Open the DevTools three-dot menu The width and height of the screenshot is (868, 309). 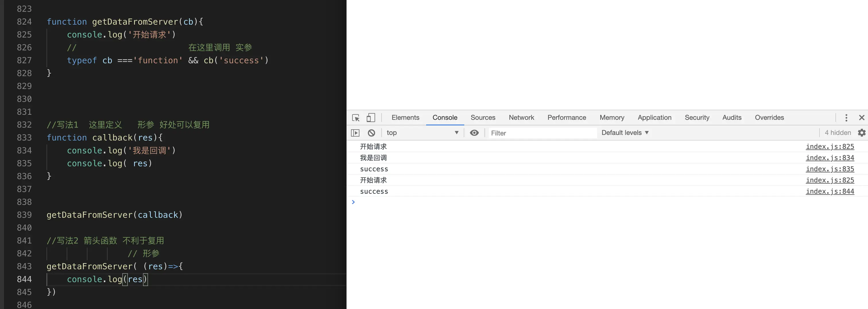[x=846, y=118]
